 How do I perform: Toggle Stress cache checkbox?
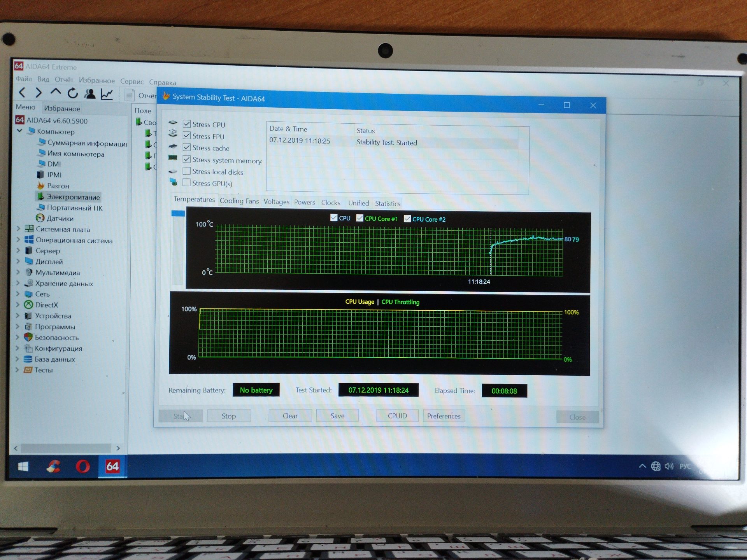[187, 147]
